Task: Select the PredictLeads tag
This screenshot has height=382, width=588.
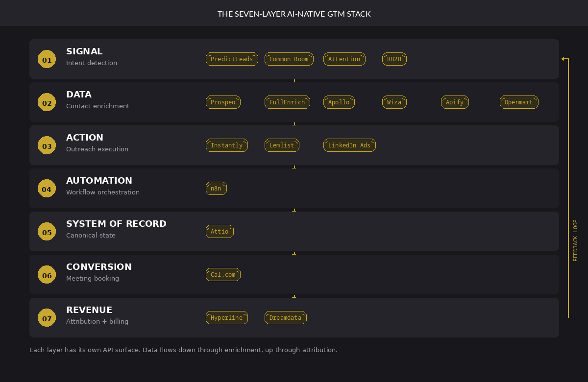Action: pos(232,59)
